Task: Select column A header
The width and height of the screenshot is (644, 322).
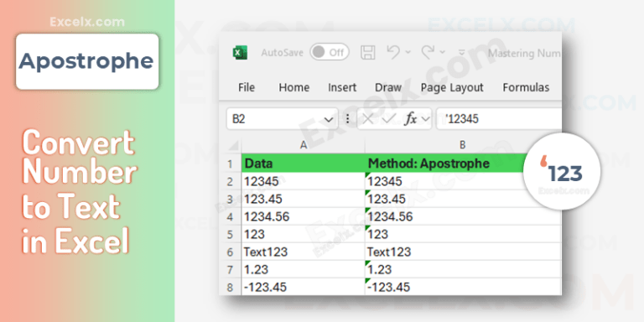Action: [x=303, y=145]
